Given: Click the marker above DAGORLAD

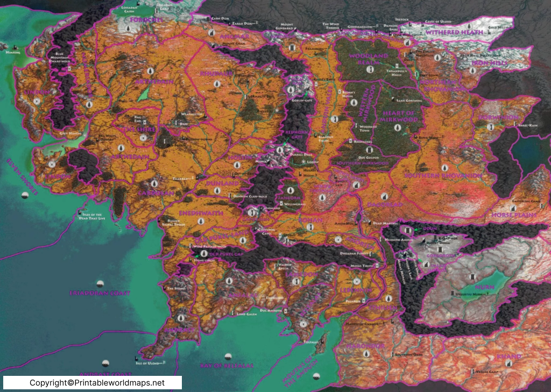Looking at the screenshot, I should click(x=384, y=196).
